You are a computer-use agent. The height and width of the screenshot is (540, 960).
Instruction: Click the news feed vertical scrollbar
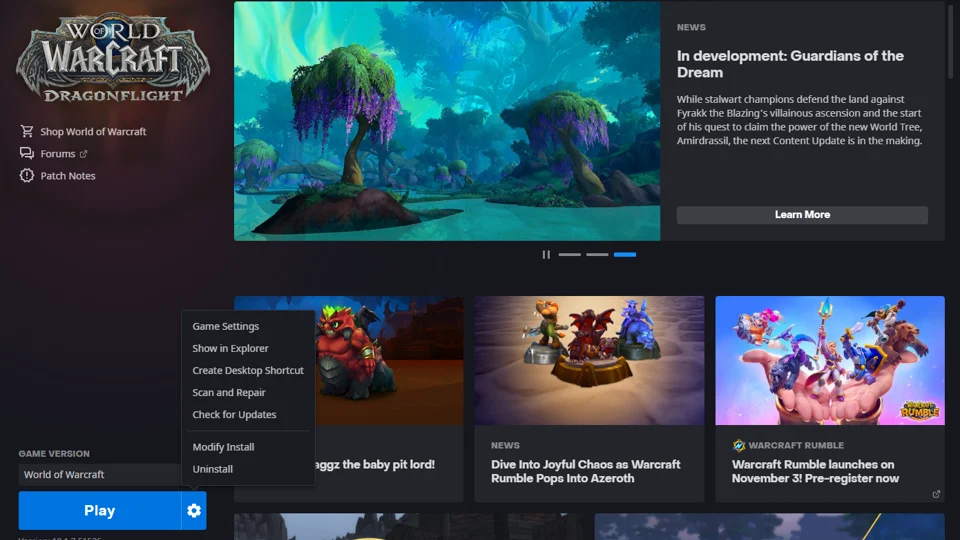pyautogui.click(x=951, y=42)
